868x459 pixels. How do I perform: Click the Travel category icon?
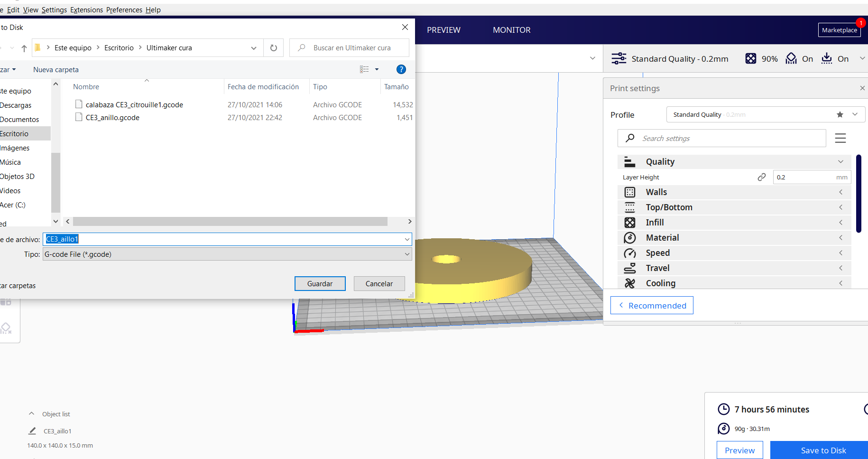coord(629,268)
